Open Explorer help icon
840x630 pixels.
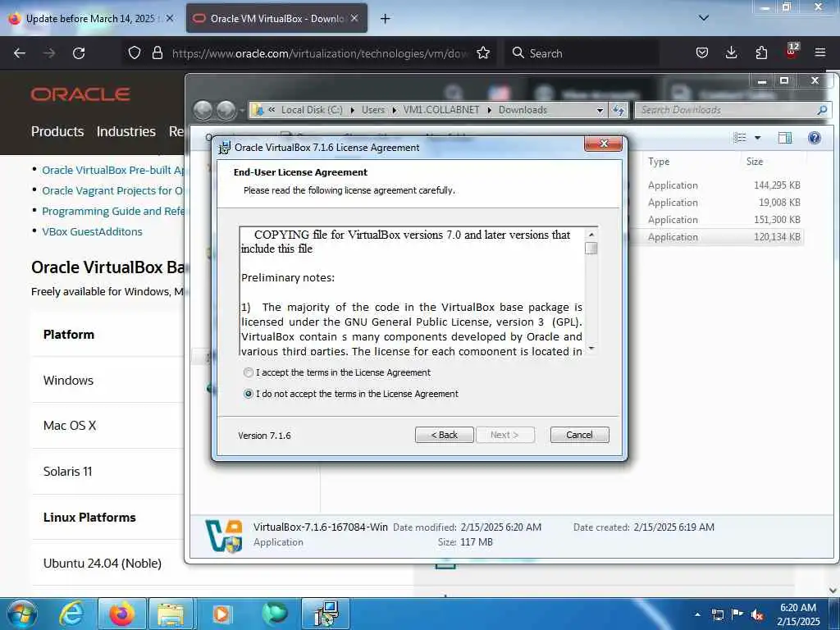point(815,138)
